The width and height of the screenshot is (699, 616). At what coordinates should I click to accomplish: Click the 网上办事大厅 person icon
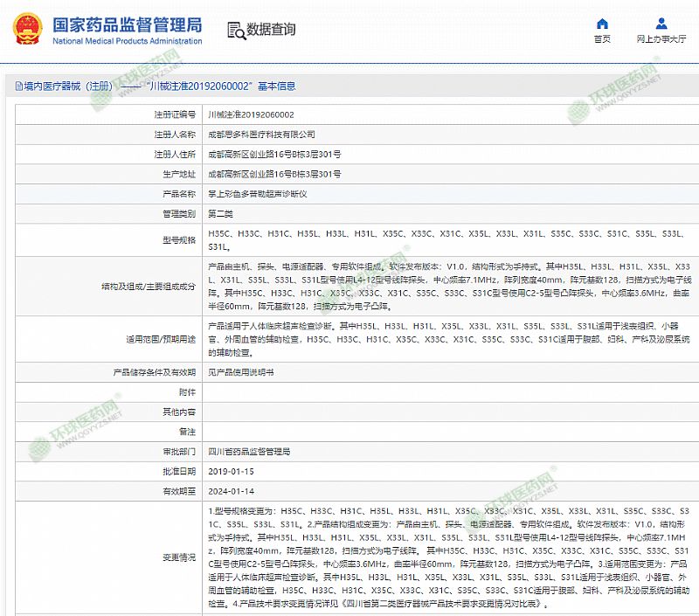click(x=661, y=24)
